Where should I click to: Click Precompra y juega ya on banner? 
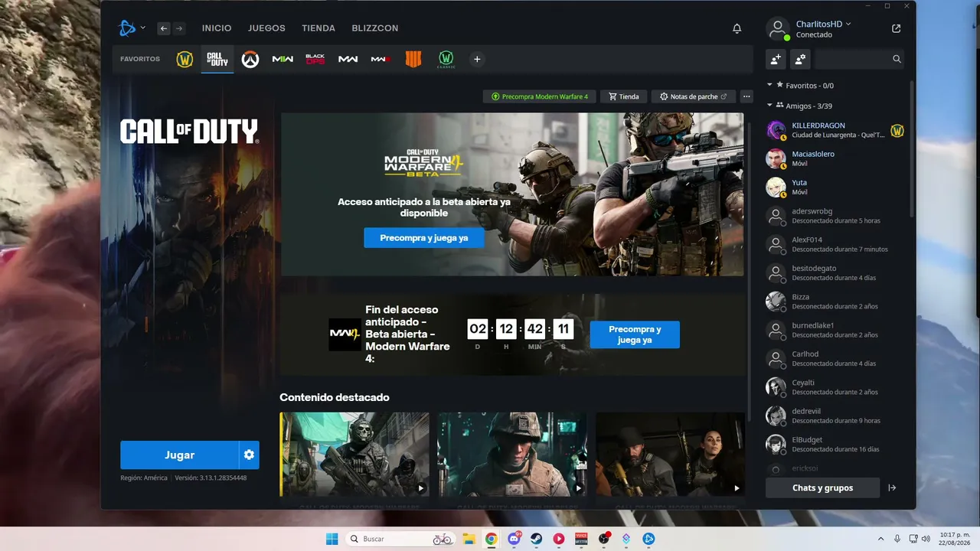pos(424,238)
